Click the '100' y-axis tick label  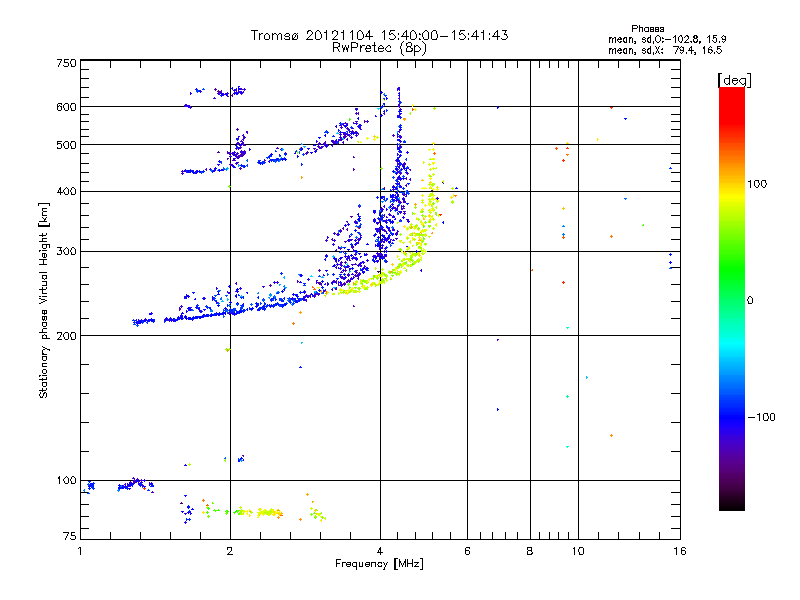(x=66, y=481)
